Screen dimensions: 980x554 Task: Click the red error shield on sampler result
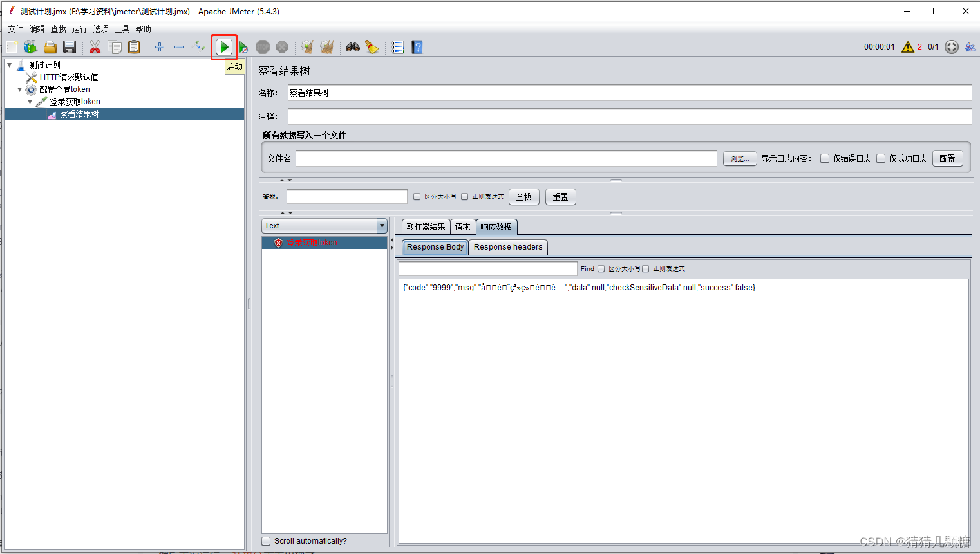[x=278, y=243]
